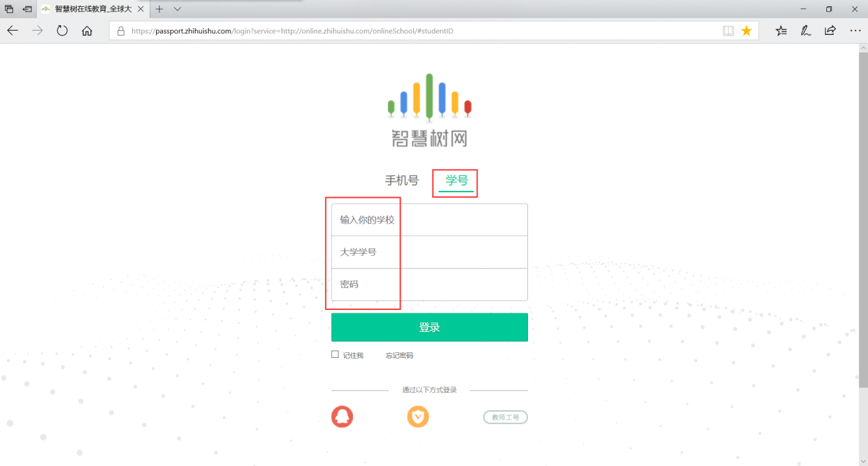Click the yellow favorites star
868x466 pixels.
(746, 31)
